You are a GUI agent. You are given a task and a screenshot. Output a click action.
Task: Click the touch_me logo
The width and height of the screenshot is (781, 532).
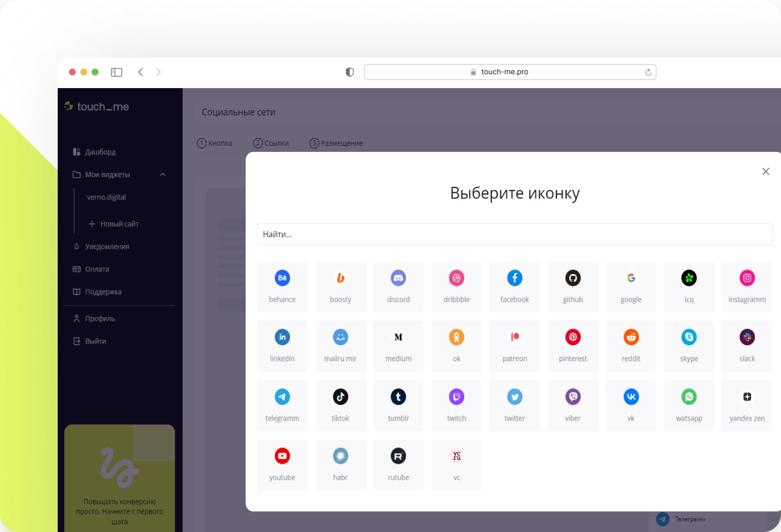click(x=97, y=106)
